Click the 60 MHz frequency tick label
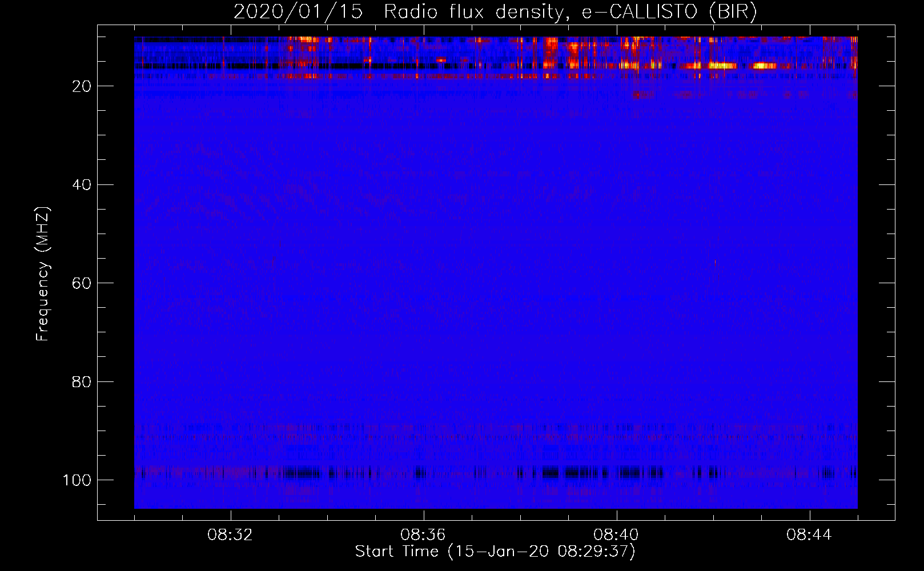The width and height of the screenshot is (924, 571). click(82, 283)
